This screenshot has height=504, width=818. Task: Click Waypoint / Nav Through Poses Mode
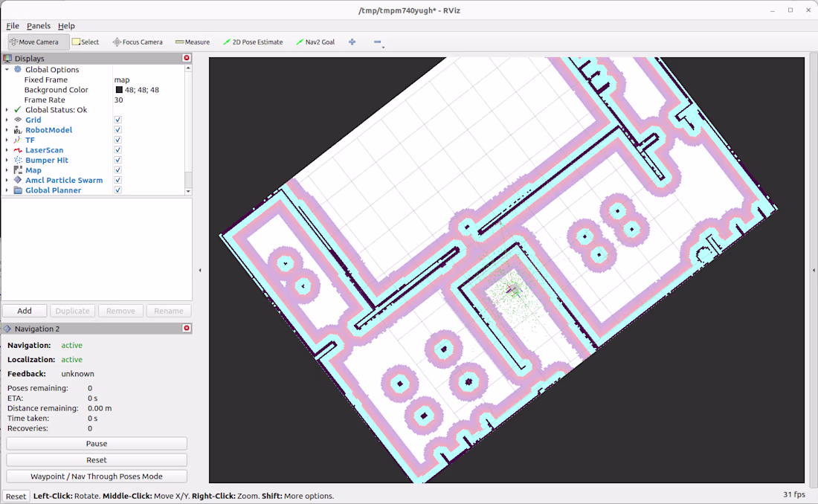point(97,476)
